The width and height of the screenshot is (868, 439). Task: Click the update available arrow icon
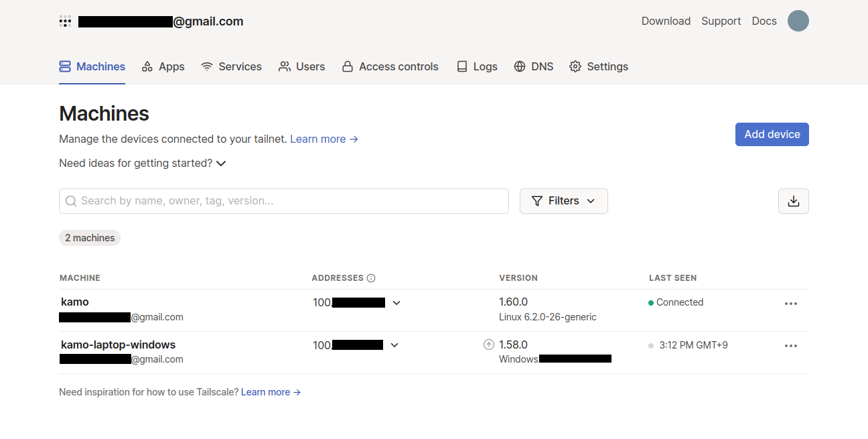pyautogui.click(x=489, y=344)
